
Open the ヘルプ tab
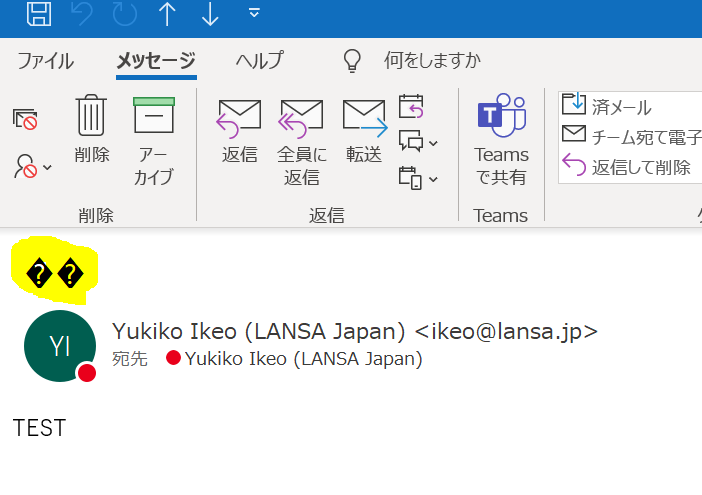pyautogui.click(x=260, y=60)
